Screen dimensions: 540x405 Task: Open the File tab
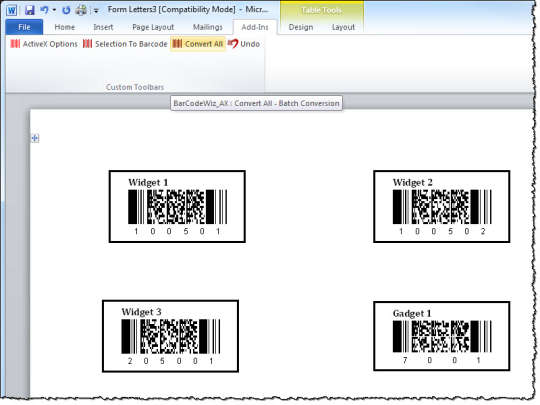tap(24, 27)
